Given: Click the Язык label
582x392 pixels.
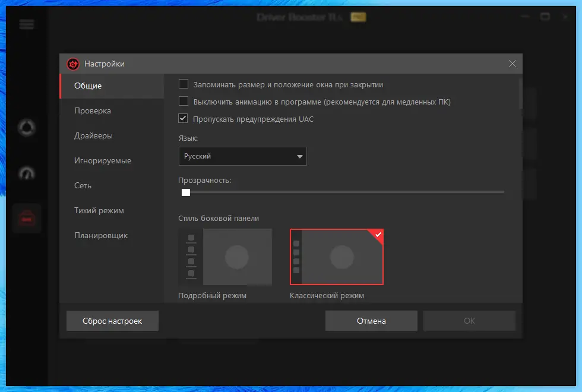Looking at the screenshot, I should coord(188,138).
